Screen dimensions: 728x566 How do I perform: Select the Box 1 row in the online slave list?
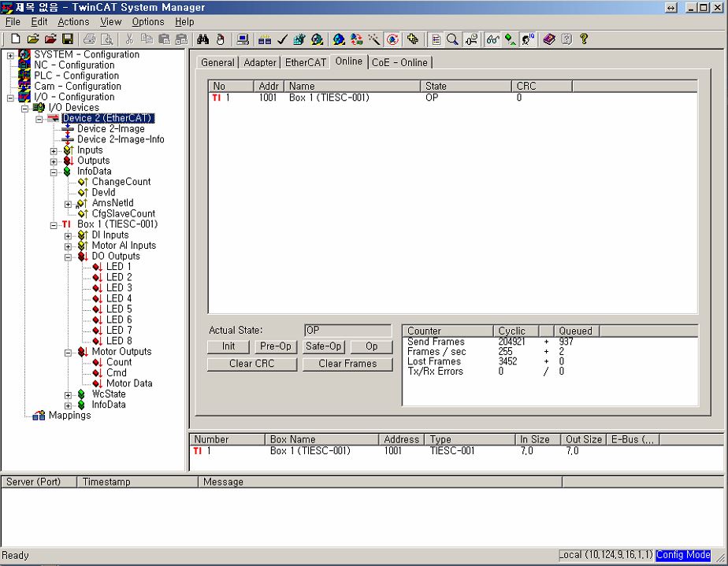(x=453, y=98)
